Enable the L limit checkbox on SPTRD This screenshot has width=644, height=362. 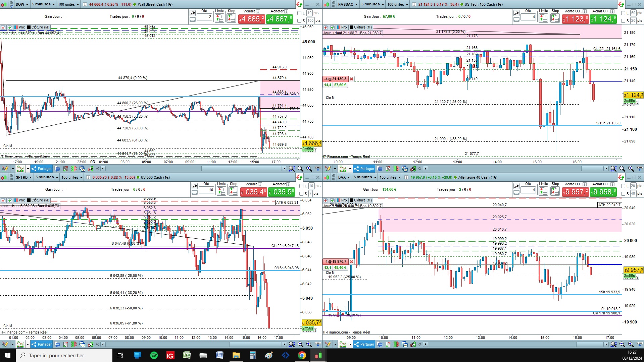pyautogui.click(x=301, y=186)
